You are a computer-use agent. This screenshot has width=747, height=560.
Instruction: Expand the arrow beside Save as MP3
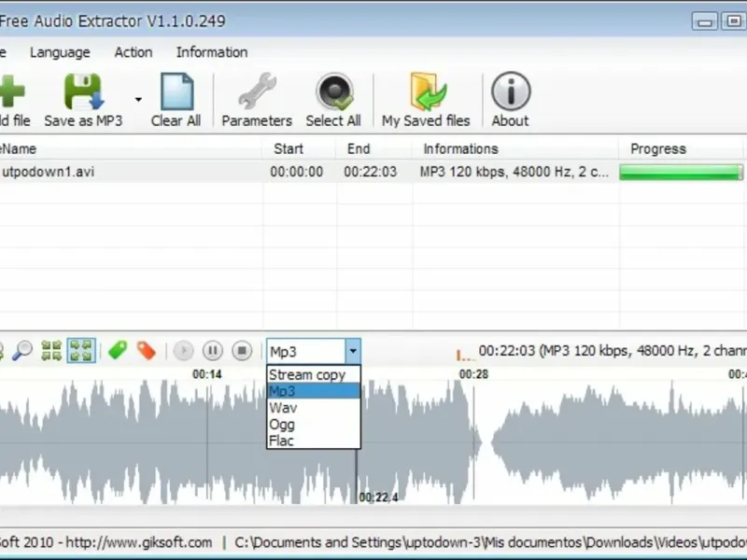(x=138, y=100)
